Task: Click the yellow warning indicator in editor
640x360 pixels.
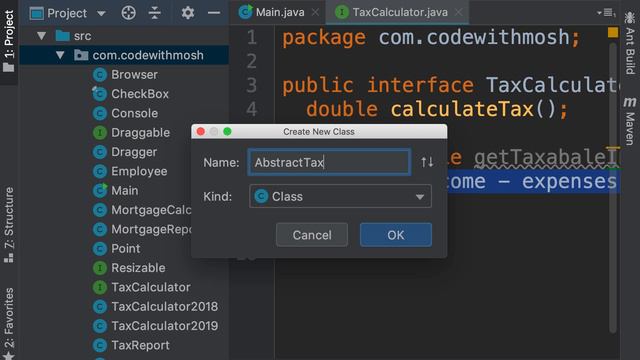Action: tap(613, 33)
